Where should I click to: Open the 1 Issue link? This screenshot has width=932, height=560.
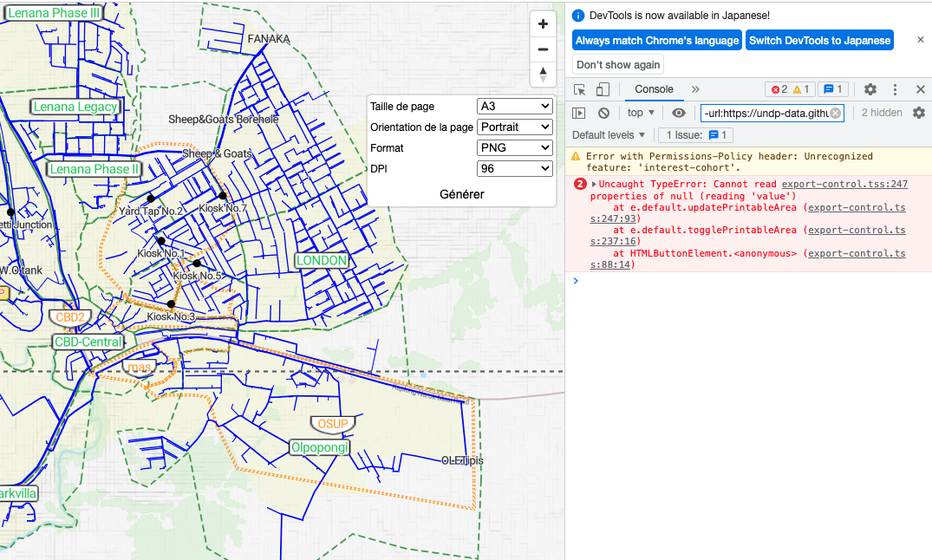click(x=696, y=135)
